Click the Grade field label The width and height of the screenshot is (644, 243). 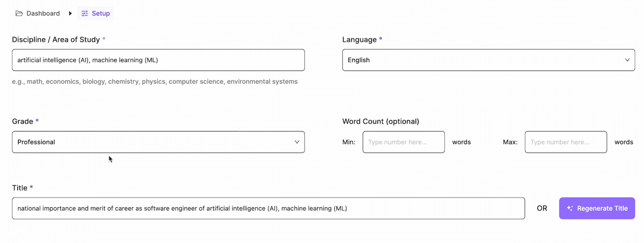(22, 121)
